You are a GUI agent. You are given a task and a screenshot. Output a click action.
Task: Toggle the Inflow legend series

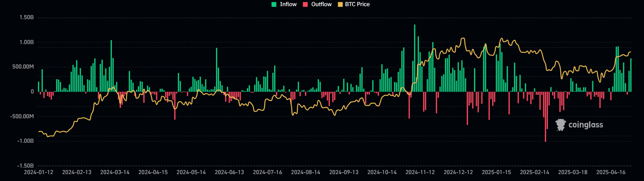[288, 4]
